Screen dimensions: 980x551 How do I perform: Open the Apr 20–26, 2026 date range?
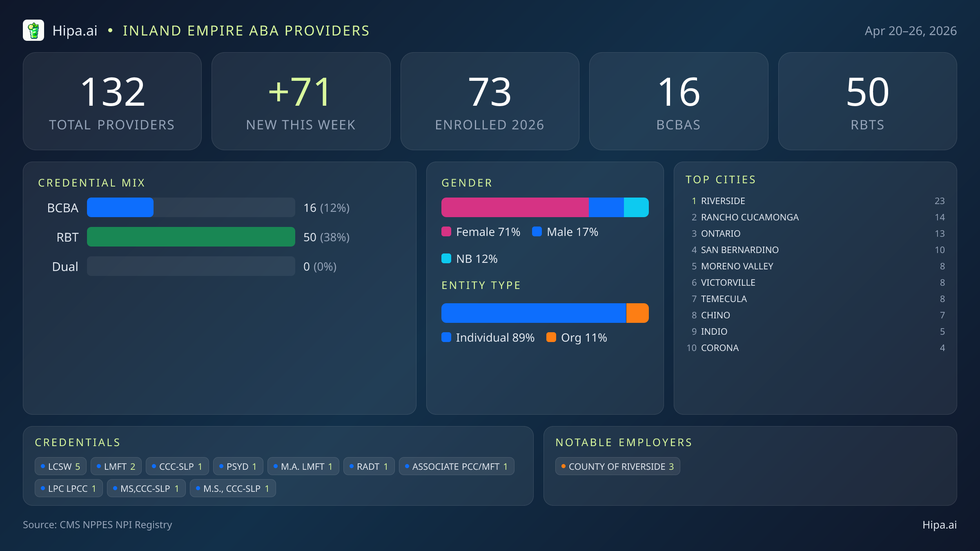tap(911, 30)
